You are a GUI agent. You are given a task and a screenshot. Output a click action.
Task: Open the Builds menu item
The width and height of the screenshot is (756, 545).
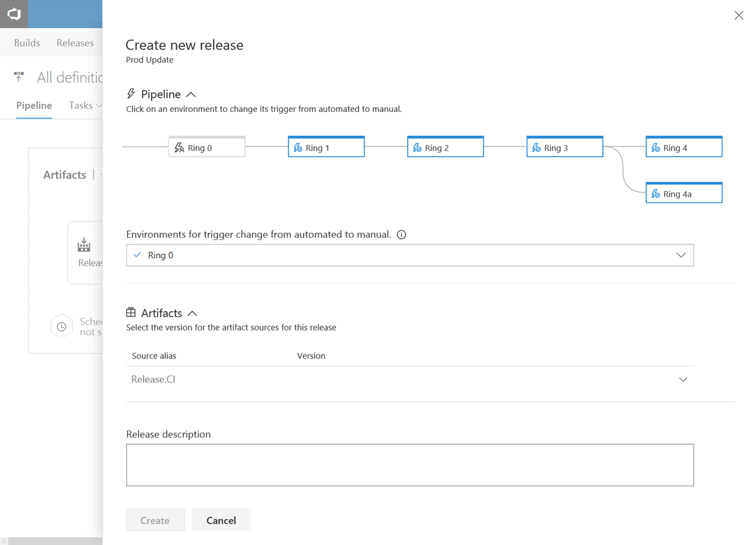27,43
